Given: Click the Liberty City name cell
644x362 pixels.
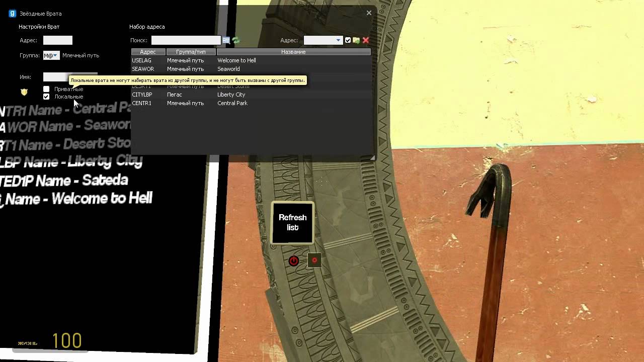Looking at the screenshot, I should pyautogui.click(x=231, y=95).
